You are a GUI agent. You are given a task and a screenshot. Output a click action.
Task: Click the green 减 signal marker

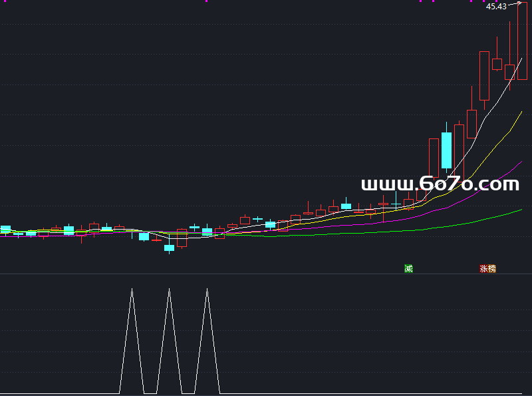408,269
